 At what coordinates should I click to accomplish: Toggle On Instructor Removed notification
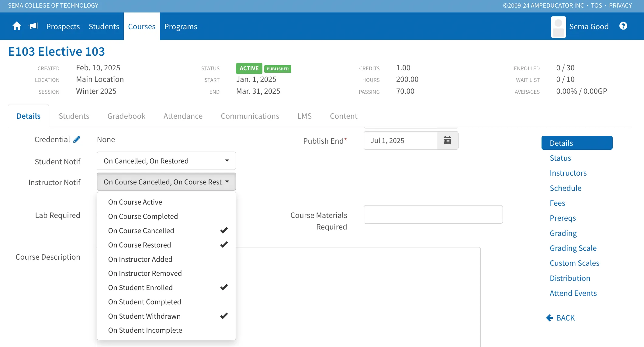pos(166,273)
